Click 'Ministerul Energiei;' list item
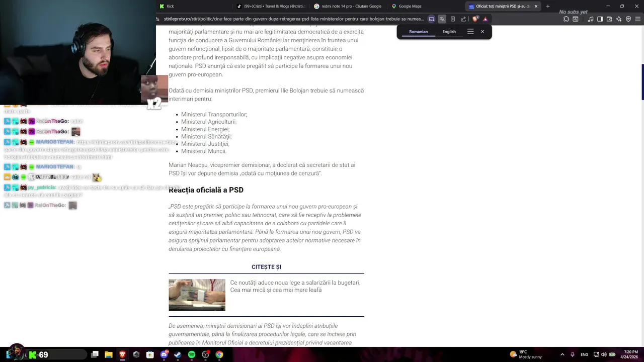 205,129
